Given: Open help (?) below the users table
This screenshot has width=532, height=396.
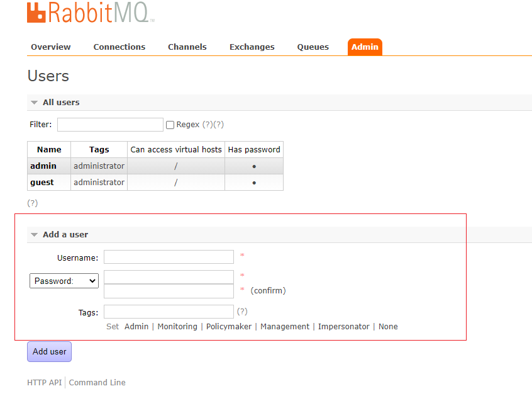Looking at the screenshot, I should (33, 203).
